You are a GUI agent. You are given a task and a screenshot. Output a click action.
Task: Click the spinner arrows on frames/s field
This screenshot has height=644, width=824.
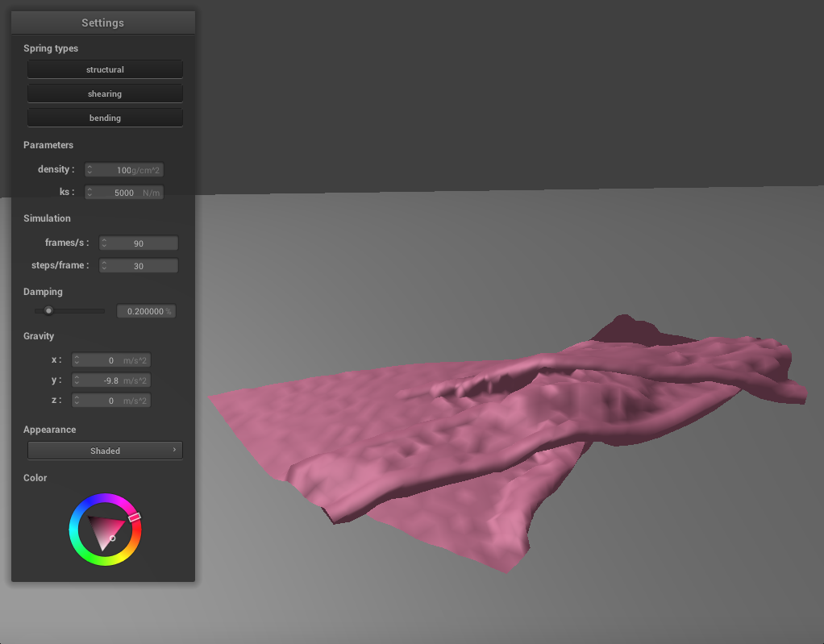tap(104, 243)
